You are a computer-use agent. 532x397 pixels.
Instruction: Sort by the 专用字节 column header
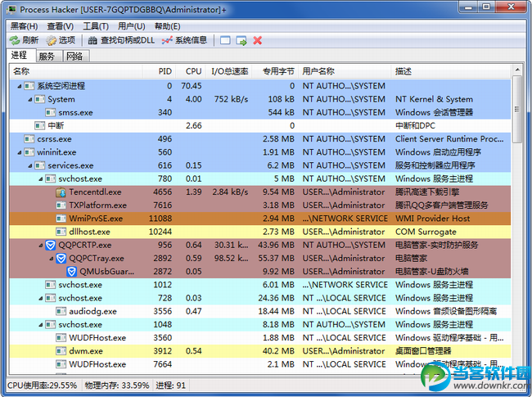tap(276, 71)
